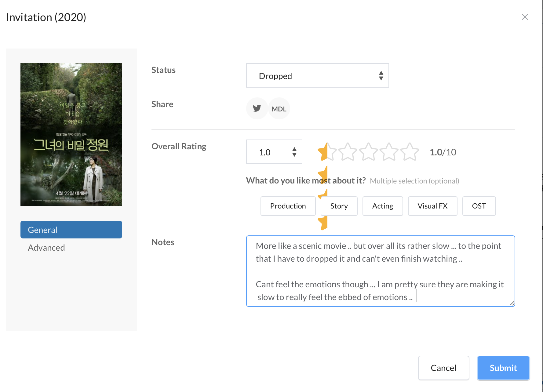Toggle the Story like tag
Image resolution: width=543 pixels, height=392 pixels.
(339, 206)
